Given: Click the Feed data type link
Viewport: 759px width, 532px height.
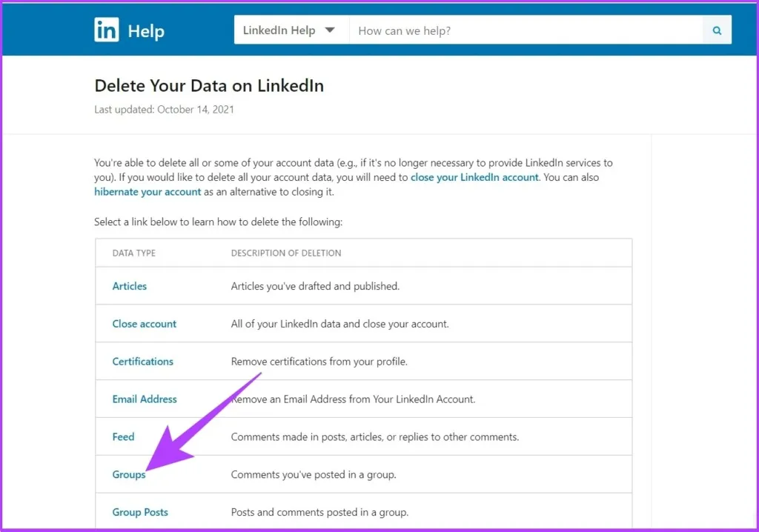Looking at the screenshot, I should point(123,436).
